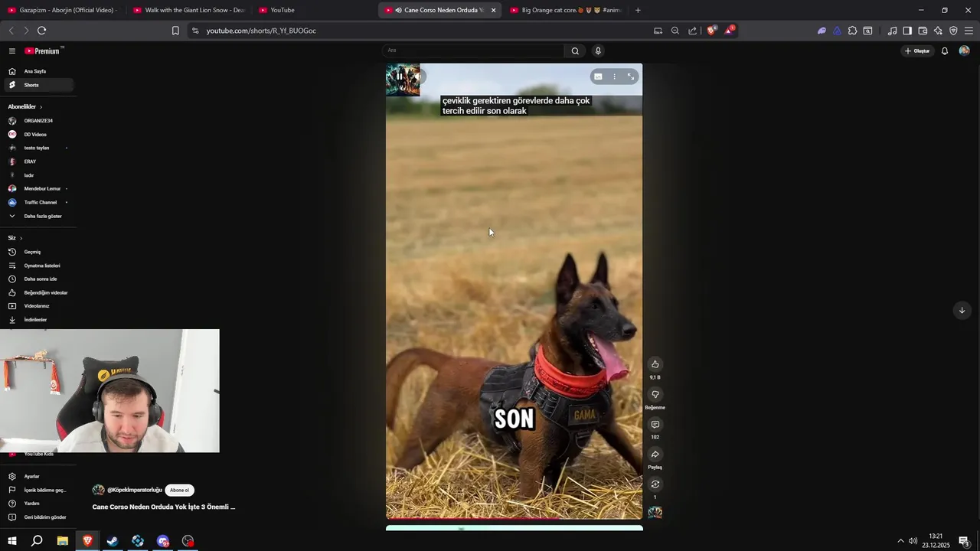
Task: Open Beğendiğim videolar list
Action: (x=40, y=292)
